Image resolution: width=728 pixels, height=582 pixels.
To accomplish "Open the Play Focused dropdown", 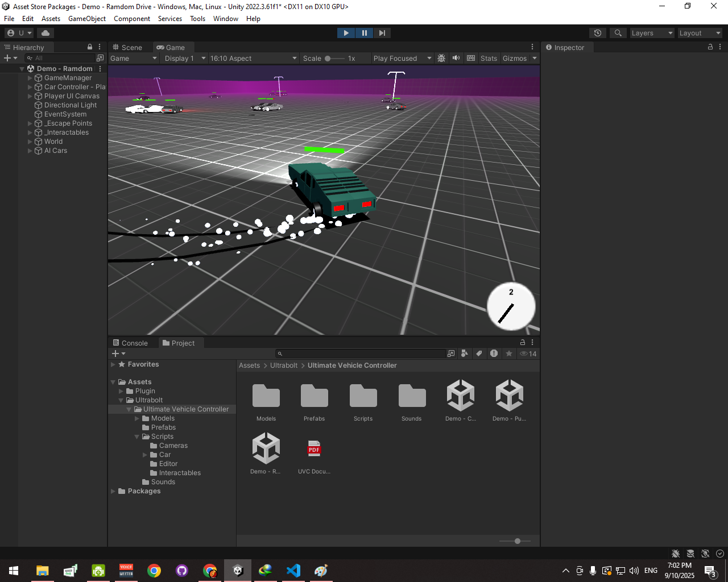I will click(402, 59).
